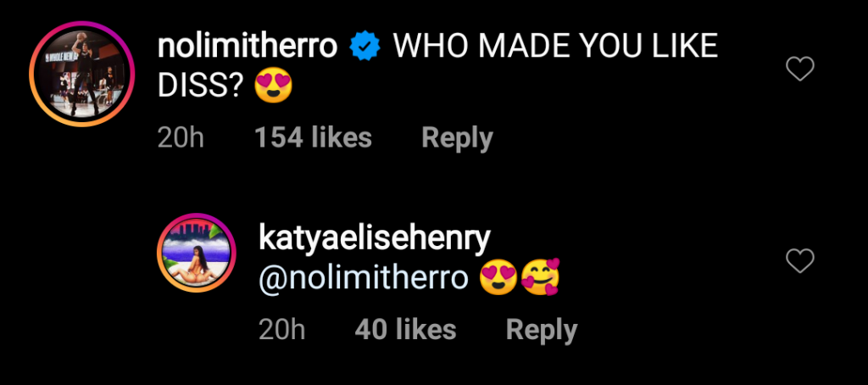
Task: Reply to katyaelisehenry's comment
Action: coord(541,329)
